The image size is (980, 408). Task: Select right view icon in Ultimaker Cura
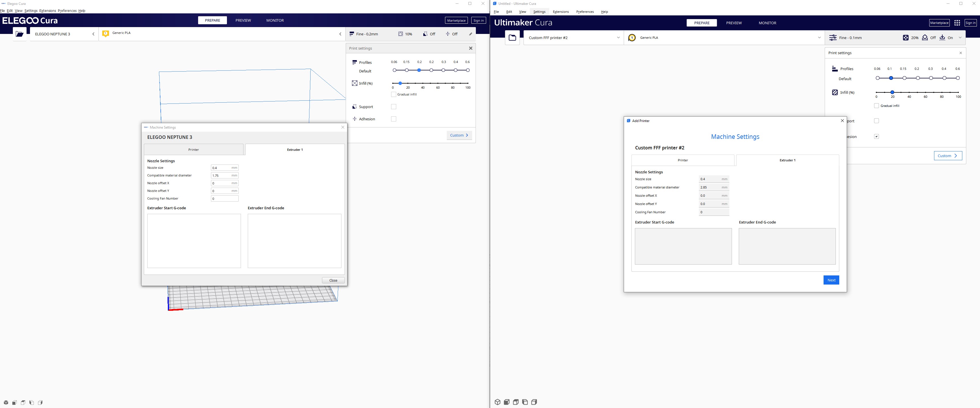534,402
